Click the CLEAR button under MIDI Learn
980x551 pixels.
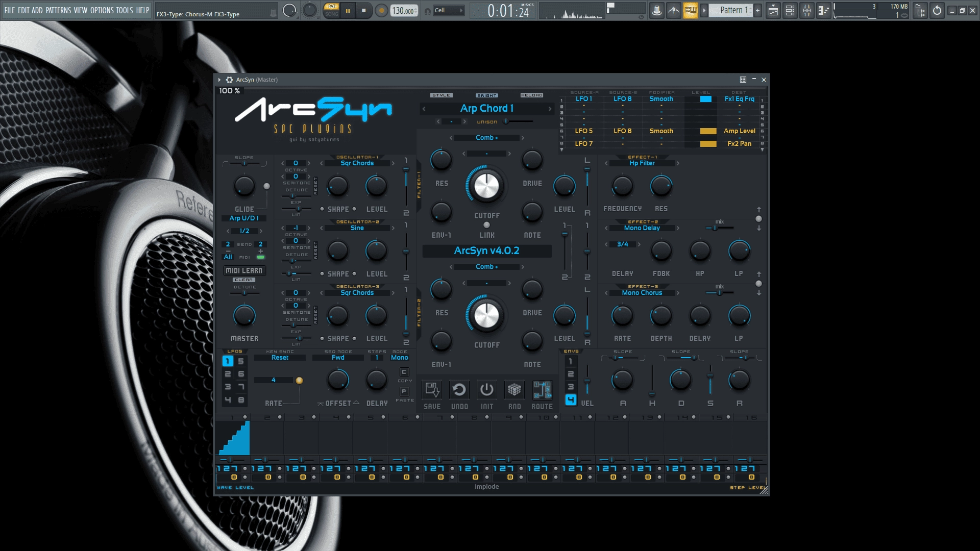[244, 280]
